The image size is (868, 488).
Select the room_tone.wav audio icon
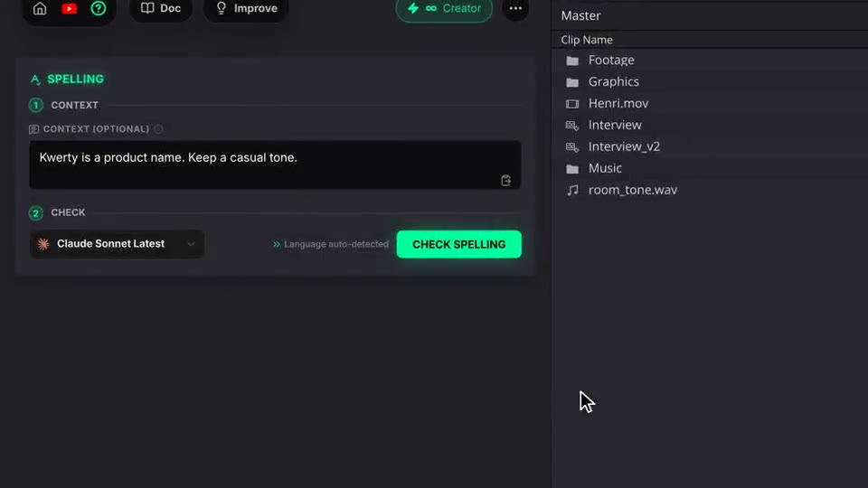coord(572,191)
